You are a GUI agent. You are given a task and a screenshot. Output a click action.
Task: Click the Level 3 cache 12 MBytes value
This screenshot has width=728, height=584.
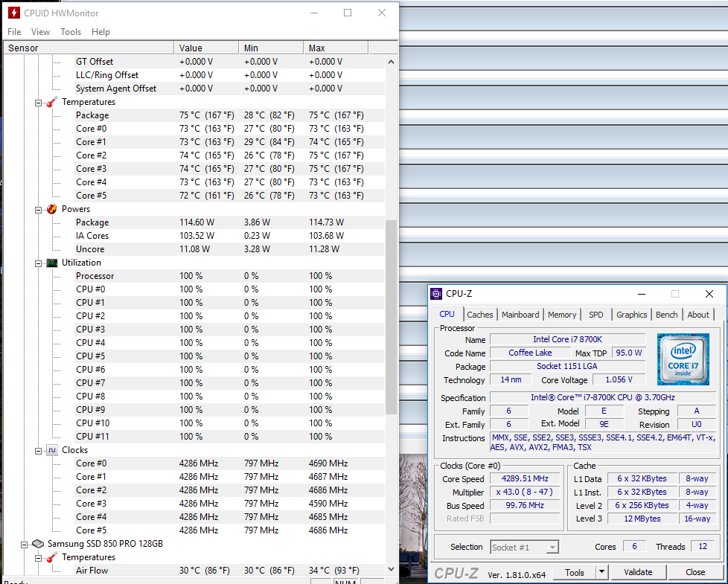642,519
